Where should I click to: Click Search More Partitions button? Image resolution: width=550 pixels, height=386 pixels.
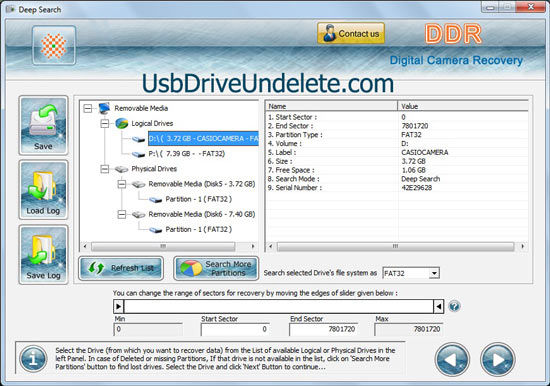[216, 268]
